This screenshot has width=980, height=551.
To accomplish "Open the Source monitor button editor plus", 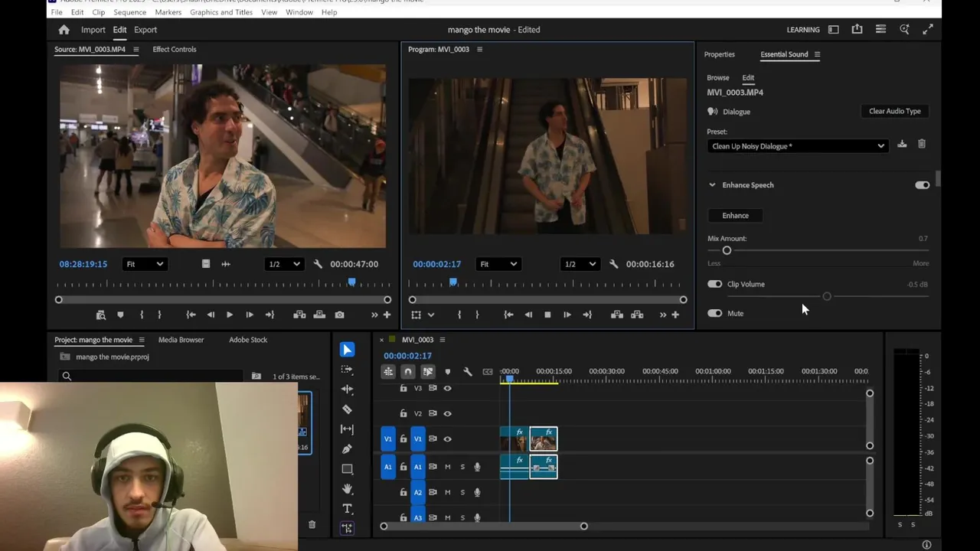I will (x=387, y=315).
